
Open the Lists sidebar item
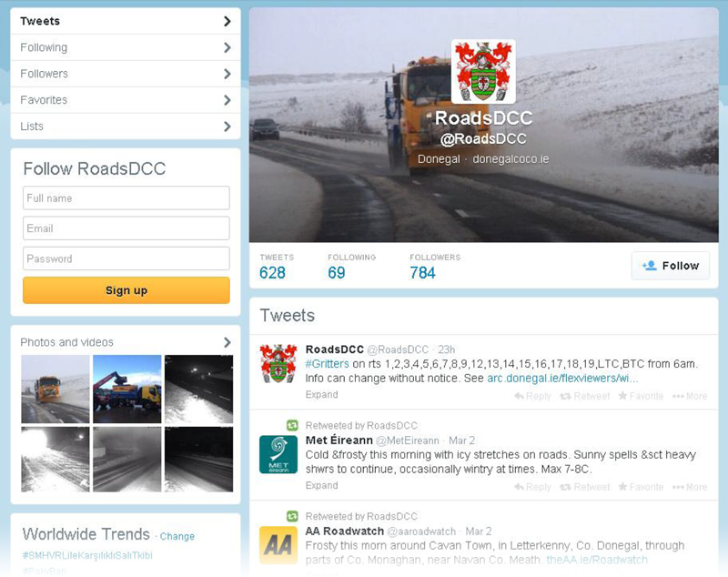[x=126, y=127]
